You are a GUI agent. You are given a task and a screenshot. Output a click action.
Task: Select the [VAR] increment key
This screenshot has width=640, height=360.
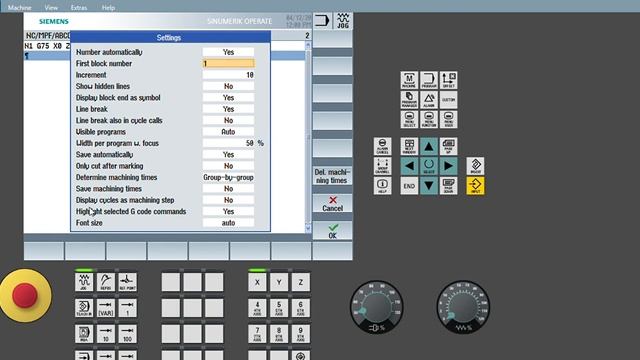click(x=106, y=308)
